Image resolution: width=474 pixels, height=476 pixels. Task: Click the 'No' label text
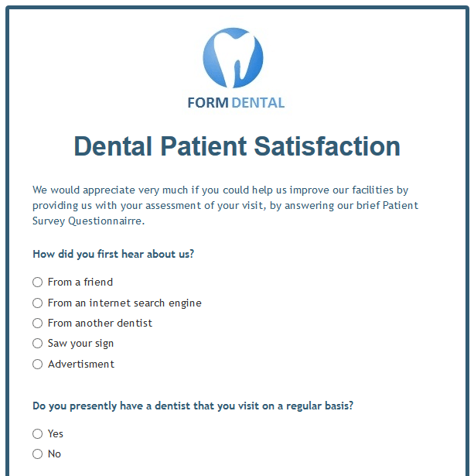pos(54,454)
